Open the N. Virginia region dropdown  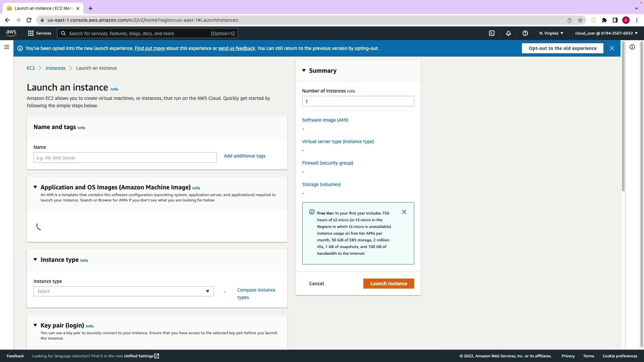[x=551, y=33]
